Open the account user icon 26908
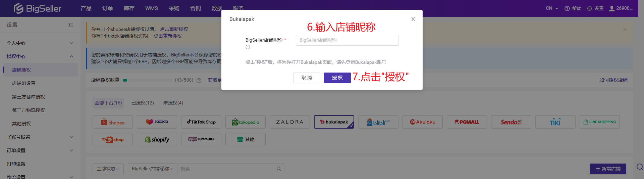This screenshot has width=644, height=179. point(612,8)
